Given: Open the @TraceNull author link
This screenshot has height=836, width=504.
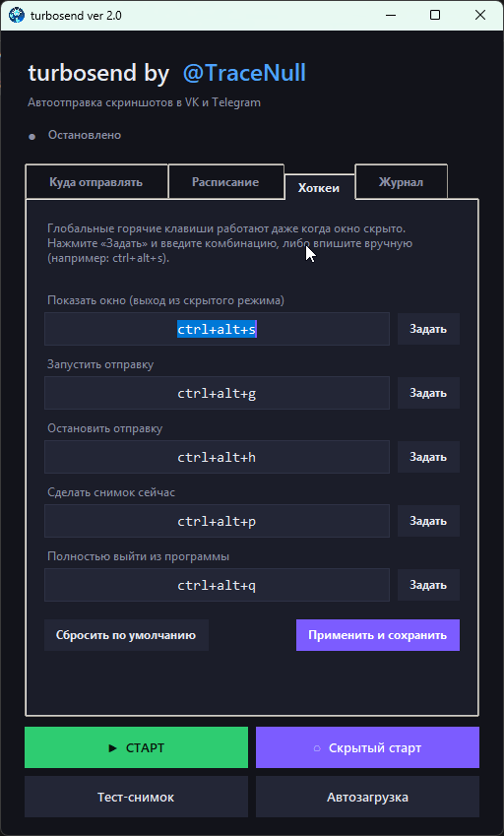Looking at the screenshot, I should click(x=244, y=73).
